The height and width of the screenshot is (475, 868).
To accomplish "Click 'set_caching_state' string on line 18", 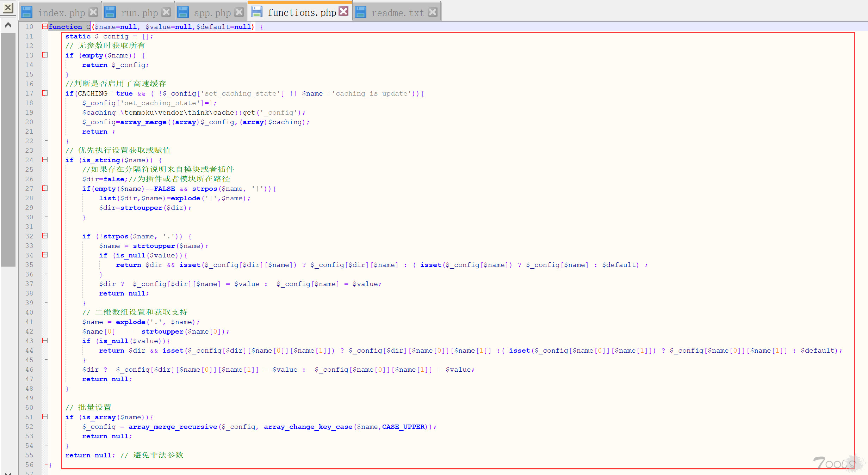I will [x=160, y=103].
